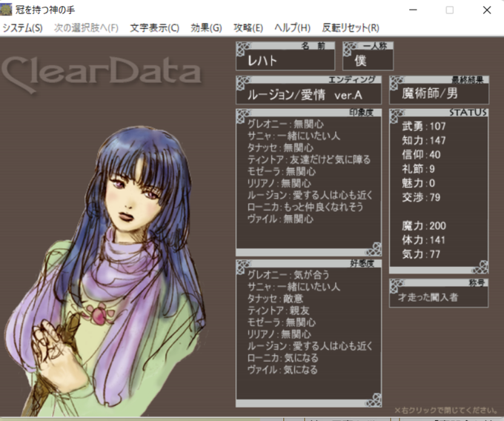Click the final result 魔術師/男

click(430, 93)
